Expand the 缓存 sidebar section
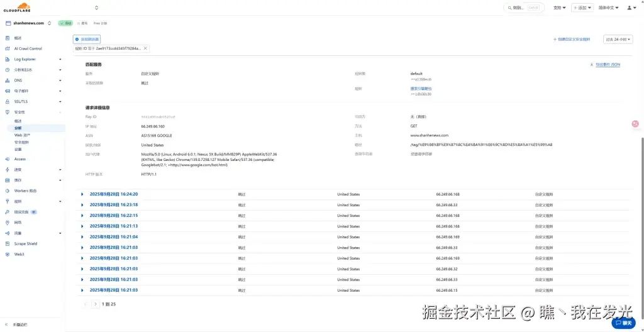Screen dimensions: 644x332 (60, 180)
